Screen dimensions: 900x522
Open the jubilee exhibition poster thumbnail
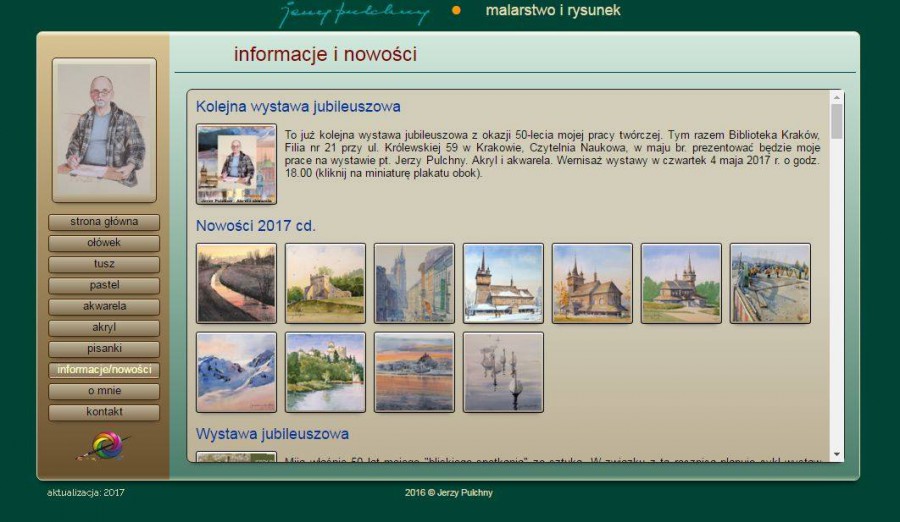coord(236,164)
